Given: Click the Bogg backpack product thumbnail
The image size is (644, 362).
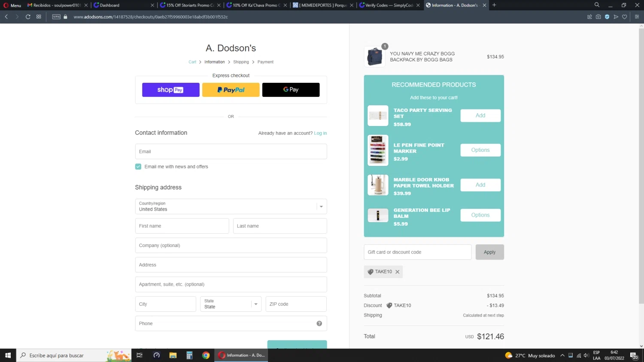Looking at the screenshot, I should 375,57.
